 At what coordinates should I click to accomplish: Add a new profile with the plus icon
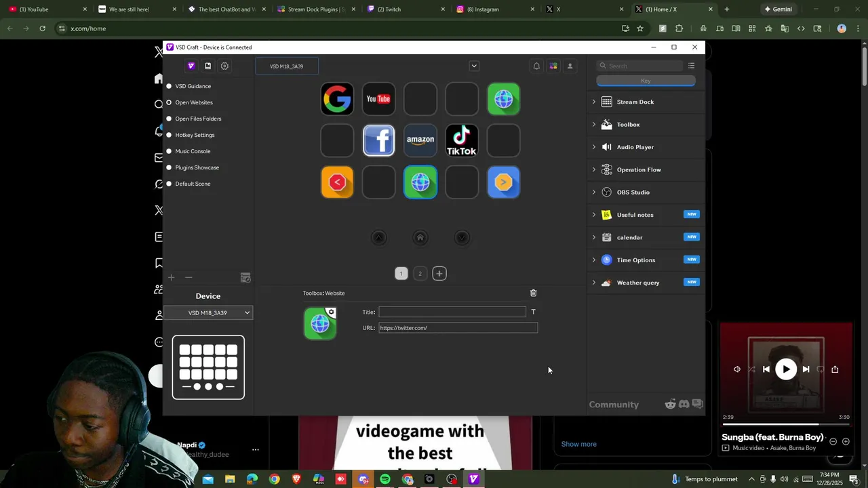pyautogui.click(x=172, y=277)
